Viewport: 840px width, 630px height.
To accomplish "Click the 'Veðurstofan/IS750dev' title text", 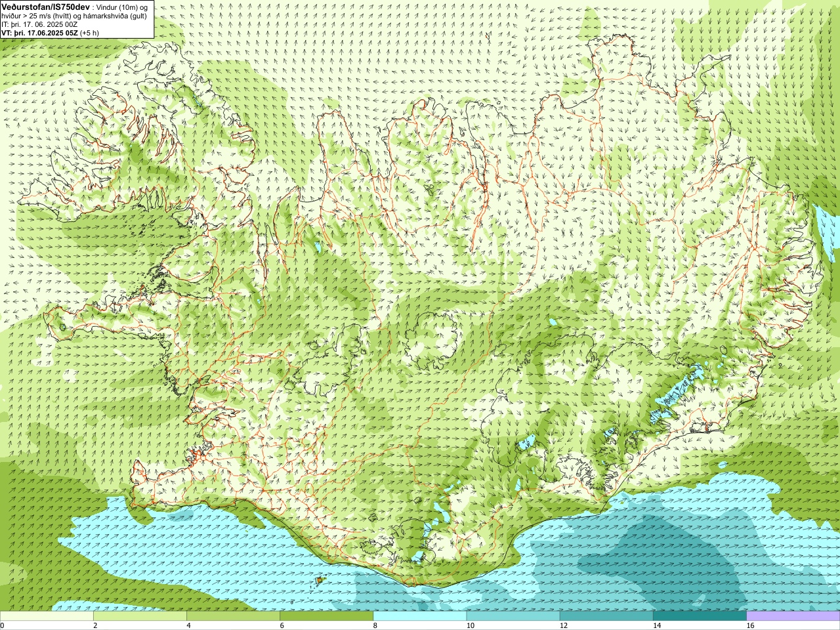I will pos(45,7).
